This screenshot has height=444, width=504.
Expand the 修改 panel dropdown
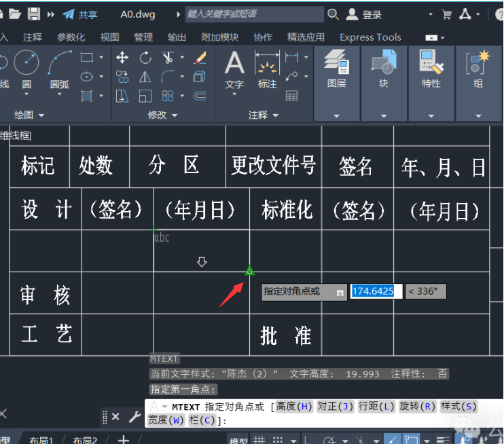pos(175,115)
